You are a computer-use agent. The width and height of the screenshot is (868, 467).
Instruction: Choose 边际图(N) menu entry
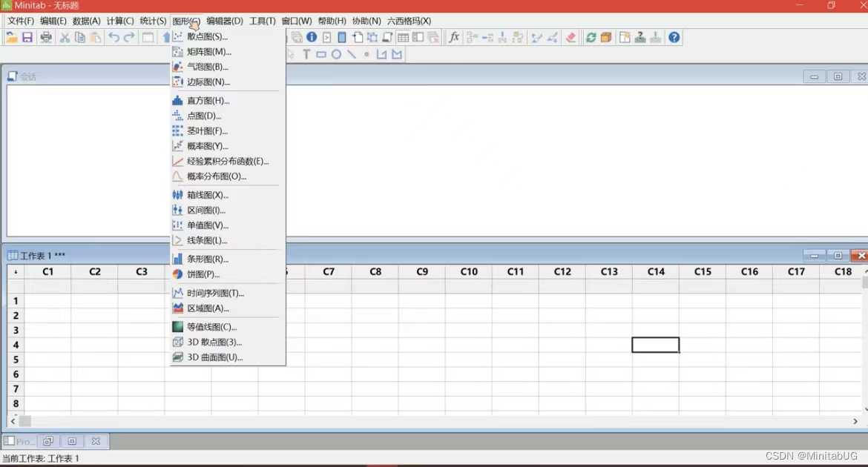228,82
